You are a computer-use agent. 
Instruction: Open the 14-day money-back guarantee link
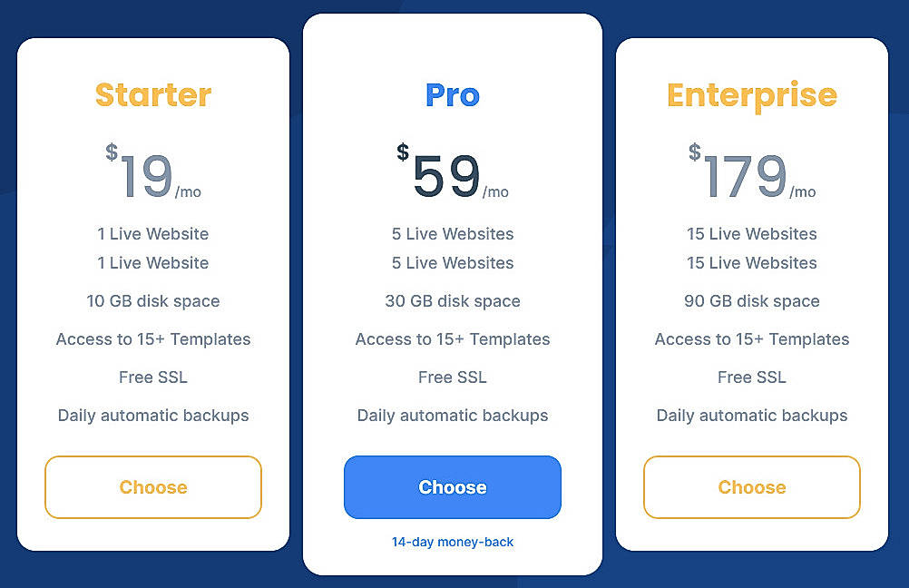tap(452, 542)
